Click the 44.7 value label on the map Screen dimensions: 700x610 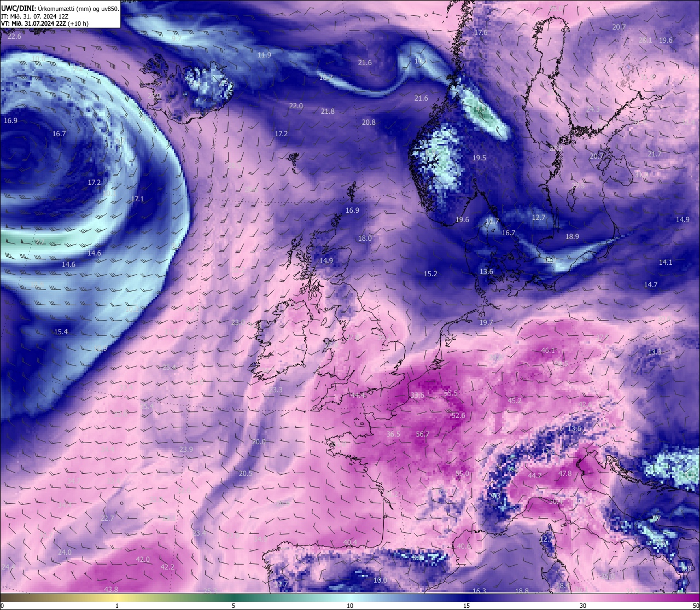pos(534,476)
